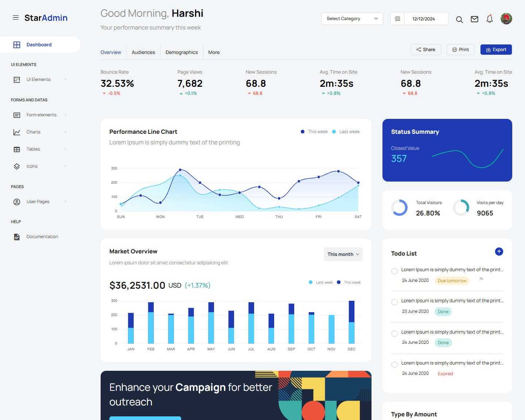
Task: Toggle the This week legend dot in Performance chart
Action: coord(303,132)
